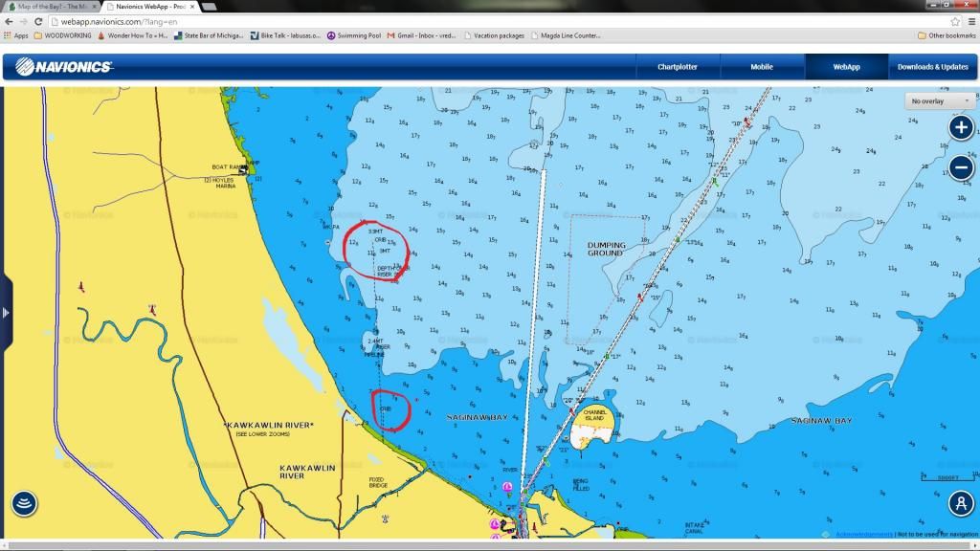980x551 pixels.
Task: Zoom out using the minus button
Action: 961,167
